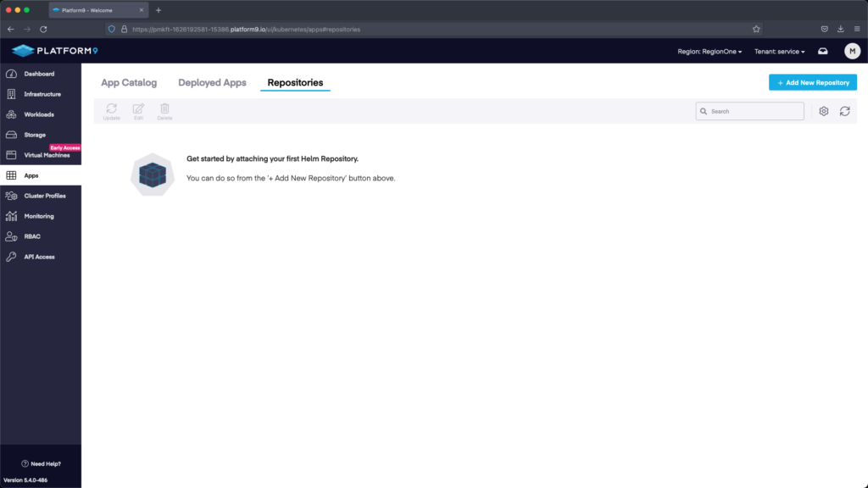Click the Version 5.4.0-486 text
This screenshot has height=488, width=868.
[25, 480]
